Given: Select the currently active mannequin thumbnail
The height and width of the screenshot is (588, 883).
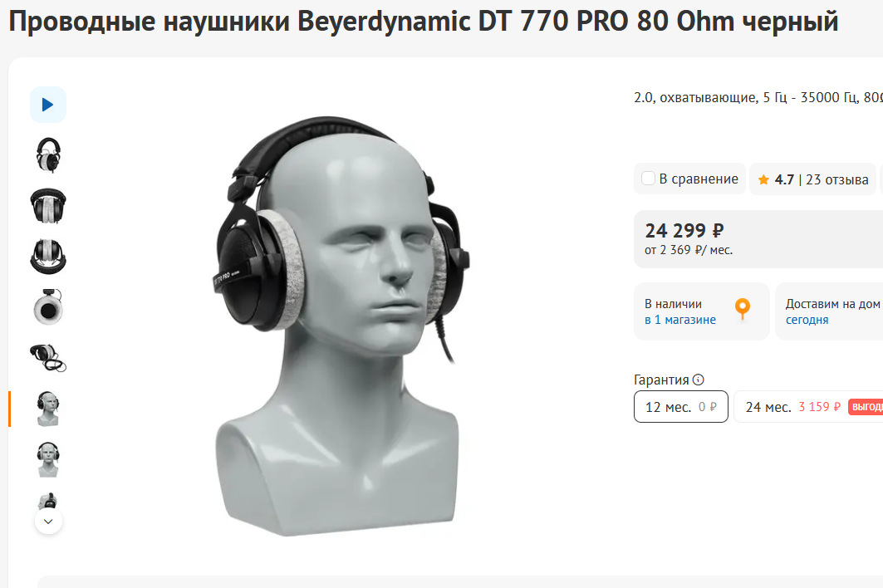Looking at the screenshot, I should (x=48, y=409).
